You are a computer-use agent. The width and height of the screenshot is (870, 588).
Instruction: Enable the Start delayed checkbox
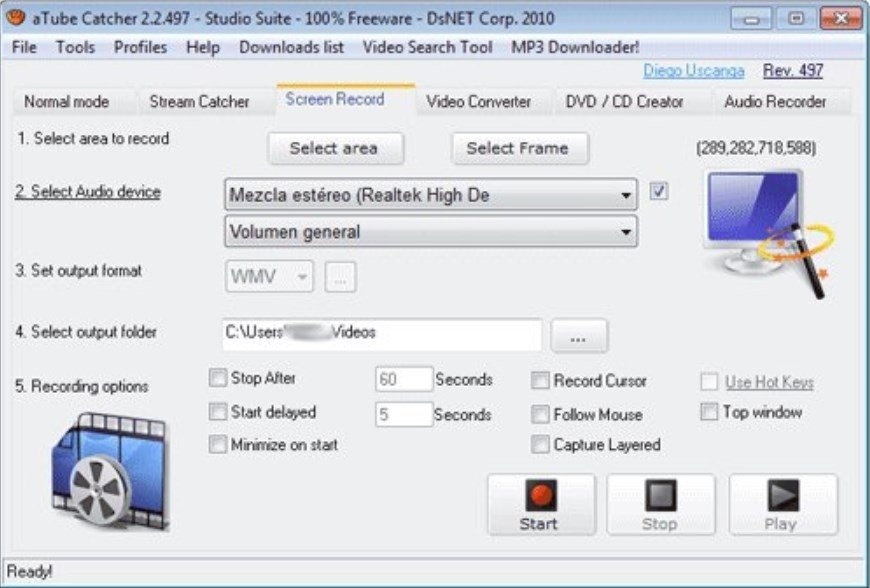point(218,412)
